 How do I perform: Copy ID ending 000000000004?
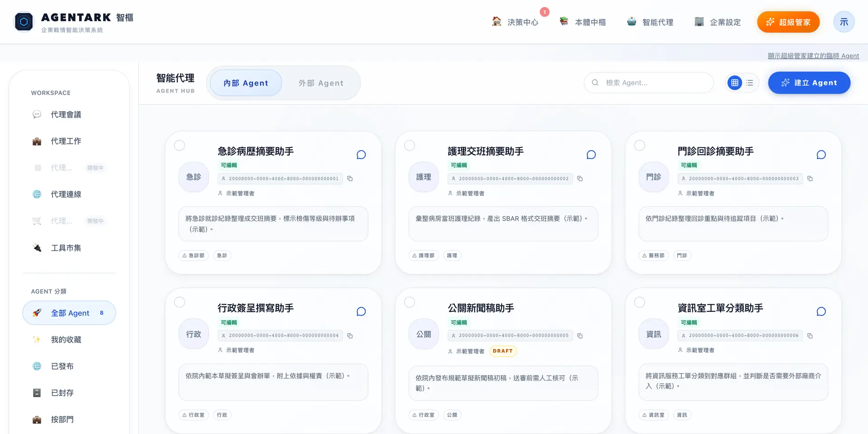350,335
